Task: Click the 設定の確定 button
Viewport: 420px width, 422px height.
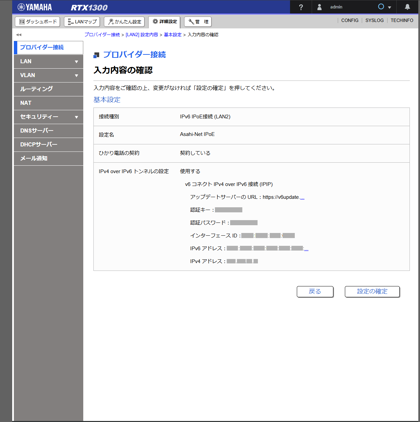Action: coord(372,292)
